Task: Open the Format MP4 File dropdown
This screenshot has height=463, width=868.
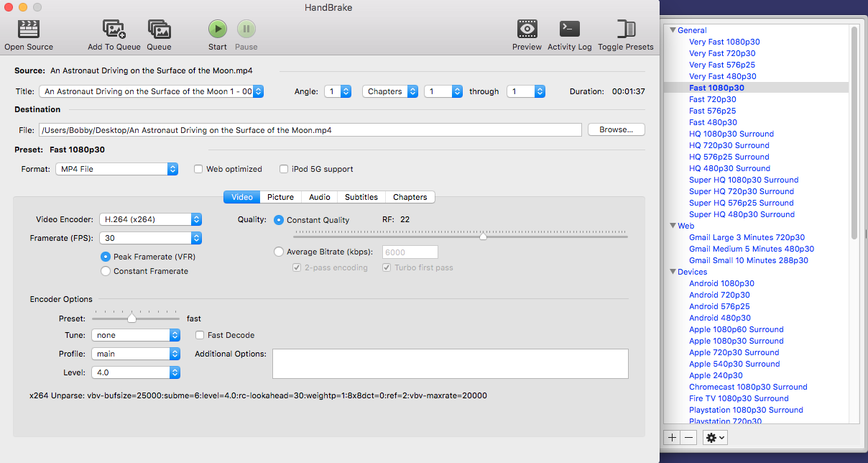Action: (x=116, y=169)
